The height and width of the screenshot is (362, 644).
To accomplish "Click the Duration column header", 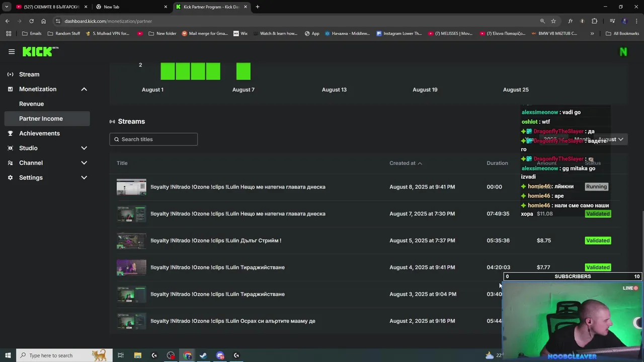I will (x=497, y=163).
